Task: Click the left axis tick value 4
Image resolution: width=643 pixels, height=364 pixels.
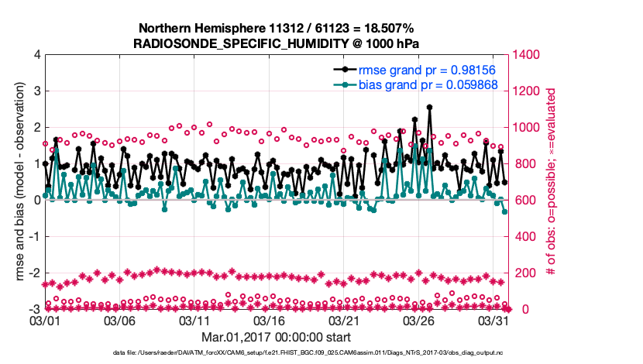Action: coord(36,55)
